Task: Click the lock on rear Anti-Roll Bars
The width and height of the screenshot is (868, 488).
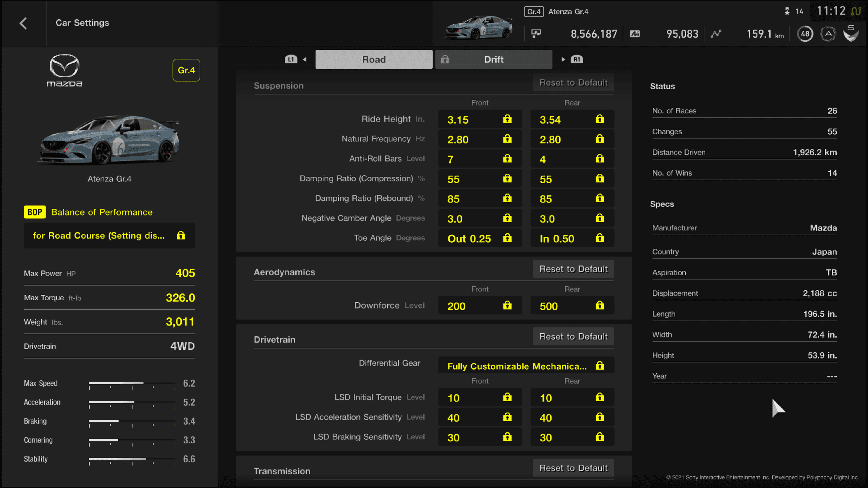Action: point(599,159)
